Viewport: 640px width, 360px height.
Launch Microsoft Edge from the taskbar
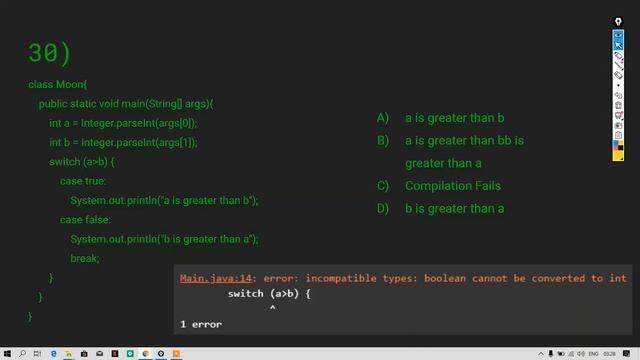pyautogui.click(x=53, y=353)
